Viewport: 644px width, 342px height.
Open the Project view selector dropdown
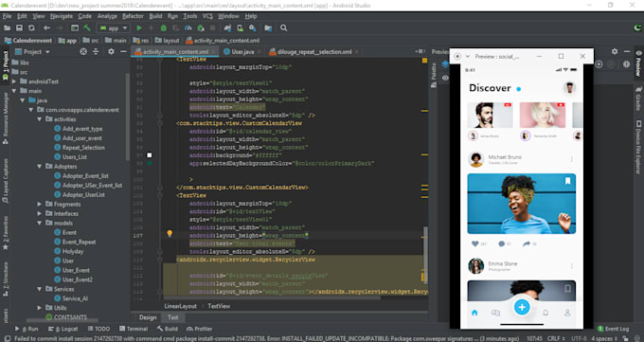pyautogui.click(x=32, y=52)
